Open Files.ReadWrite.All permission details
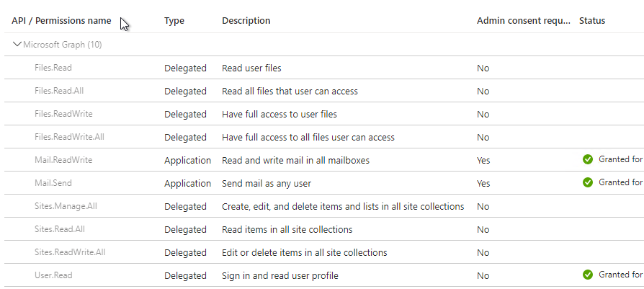The image size is (644, 289). (x=69, y=137)
